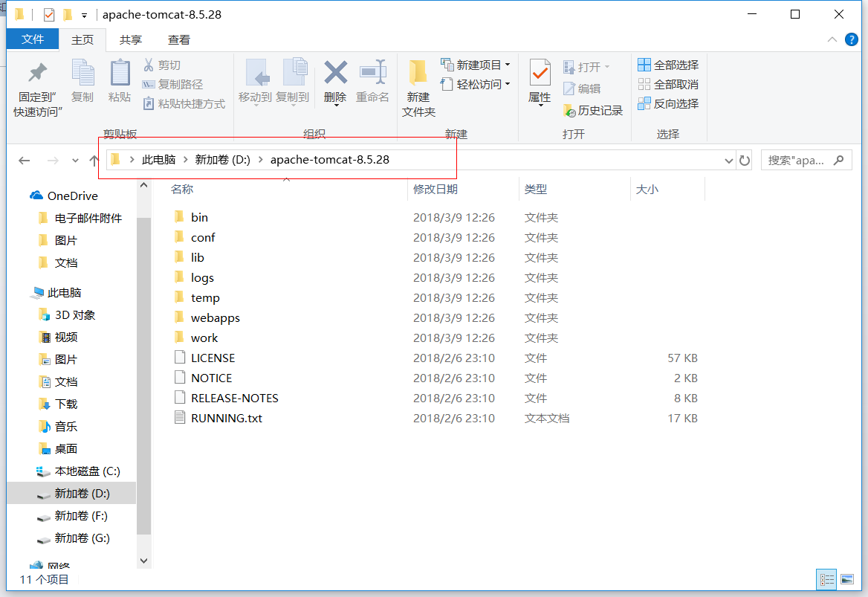Click 全部选择 to select all items
Viewport: 868px width, 597px height.
667,65
